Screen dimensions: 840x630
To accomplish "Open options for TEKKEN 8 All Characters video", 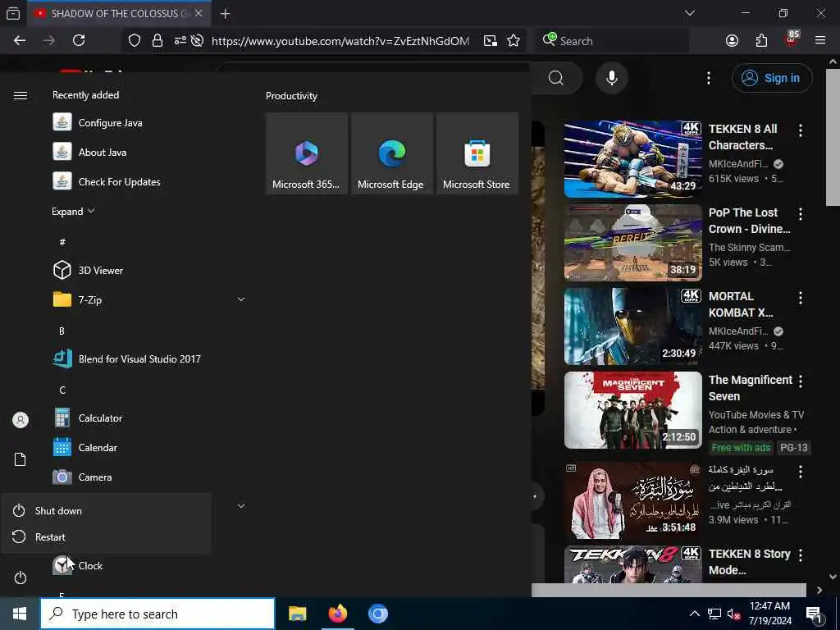I will click(x=801, y=130).
